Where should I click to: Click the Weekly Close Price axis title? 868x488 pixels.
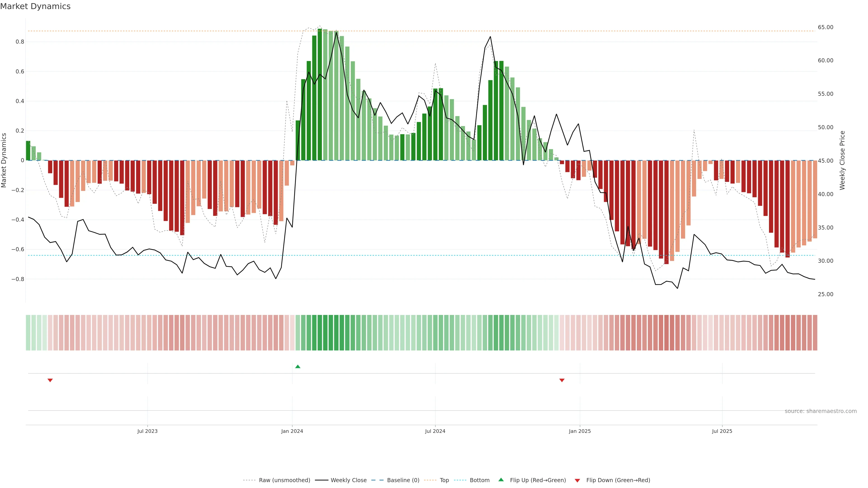[x=842, y=160]
